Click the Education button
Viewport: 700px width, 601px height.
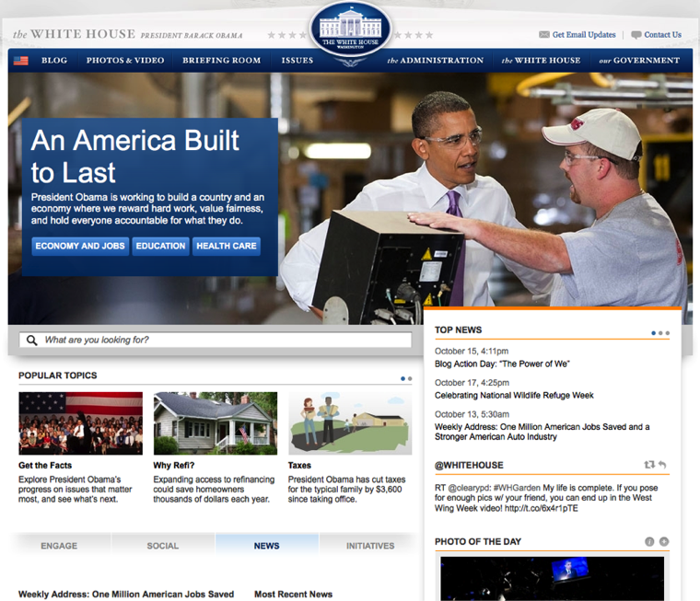160,247
